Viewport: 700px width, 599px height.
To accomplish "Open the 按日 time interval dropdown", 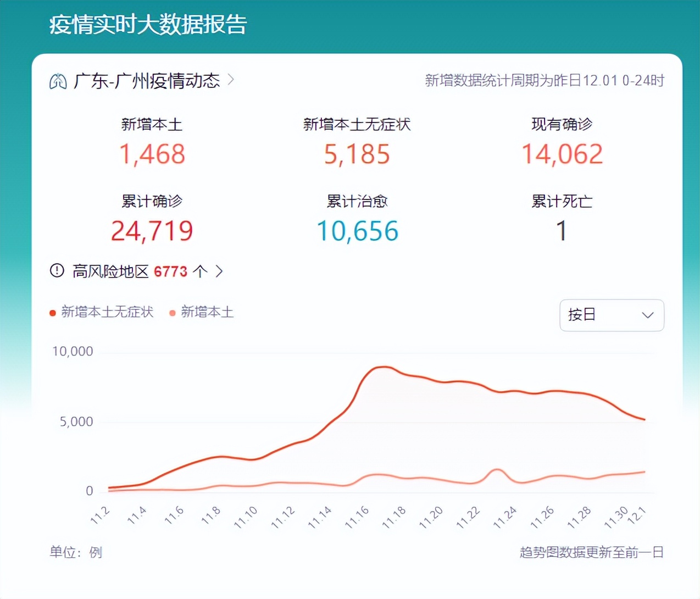I will [612, 315].
